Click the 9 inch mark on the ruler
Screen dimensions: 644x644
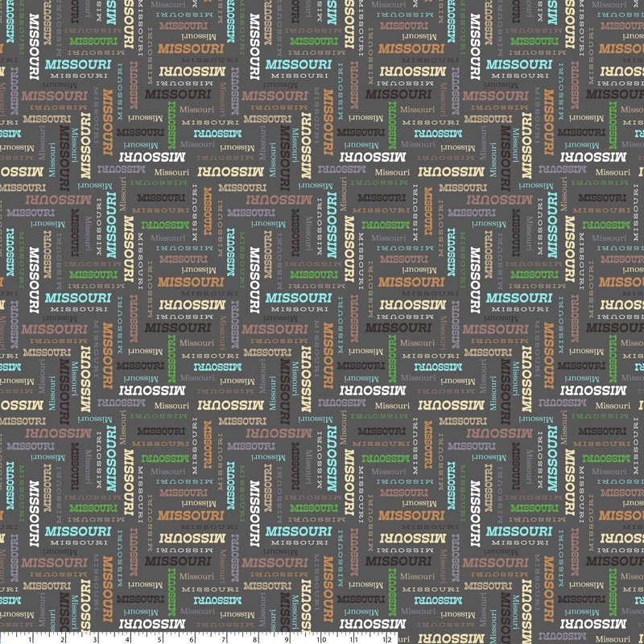click(x=289, y=638)
